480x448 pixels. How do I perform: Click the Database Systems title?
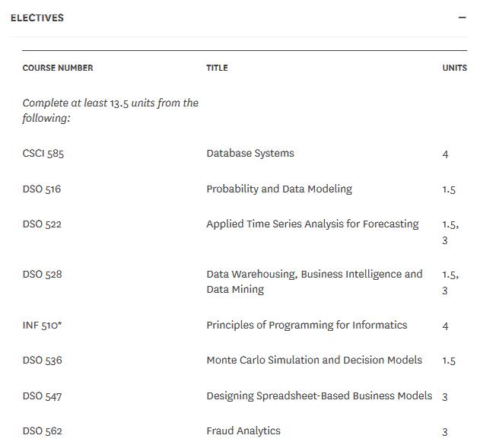(x=250, y=154)
